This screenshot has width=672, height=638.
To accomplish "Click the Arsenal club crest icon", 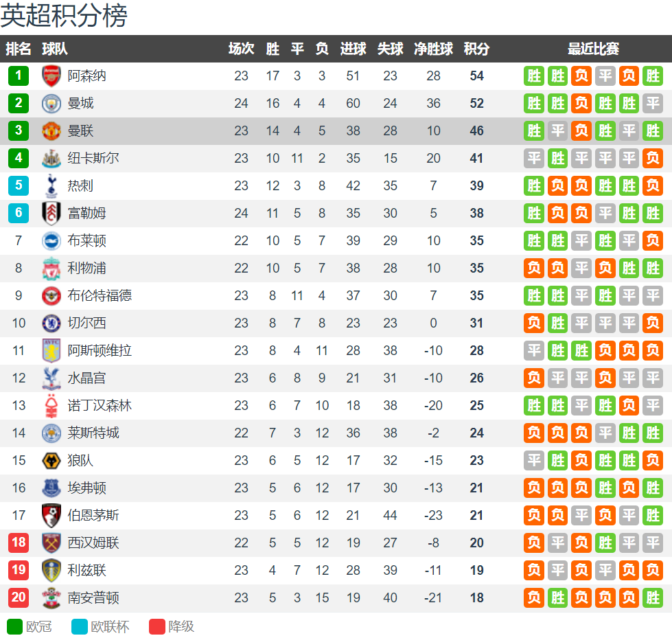I will tap(51, 76).
